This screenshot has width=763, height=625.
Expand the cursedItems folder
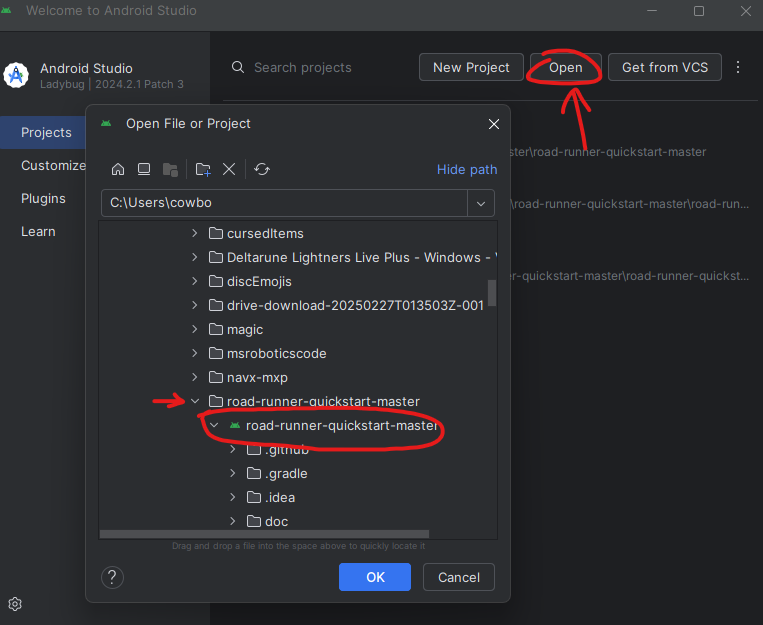point(195,233)
